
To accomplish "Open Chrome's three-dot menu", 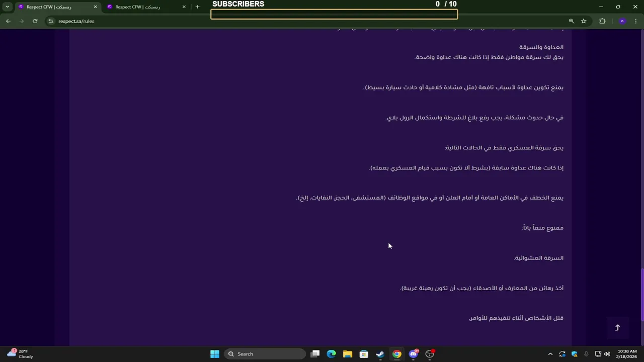I will 636,21.
